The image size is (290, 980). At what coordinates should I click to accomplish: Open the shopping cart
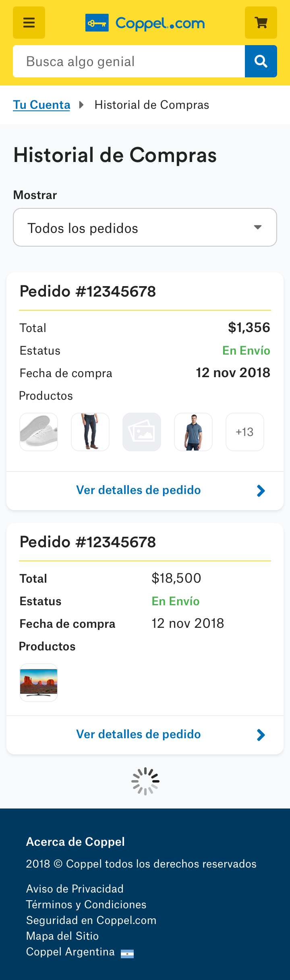[261, 23]
